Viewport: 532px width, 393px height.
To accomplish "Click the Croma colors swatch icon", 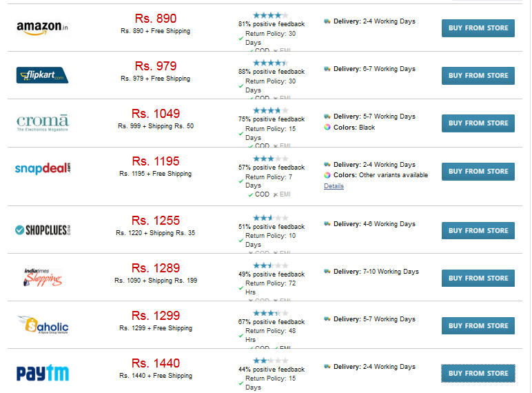I will click(x=327, y=128).
